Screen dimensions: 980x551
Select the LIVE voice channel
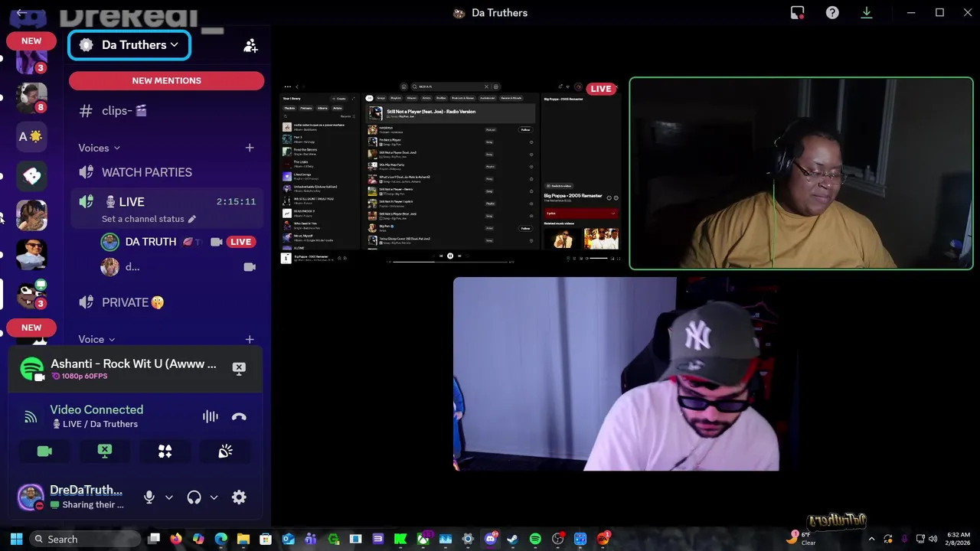[131, 201]
